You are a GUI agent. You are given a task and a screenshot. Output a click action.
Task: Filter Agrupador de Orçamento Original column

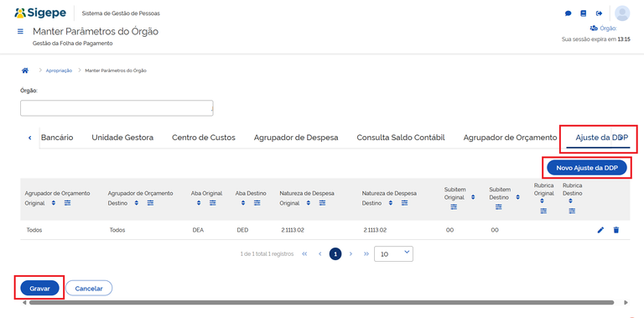pos(68,203)
